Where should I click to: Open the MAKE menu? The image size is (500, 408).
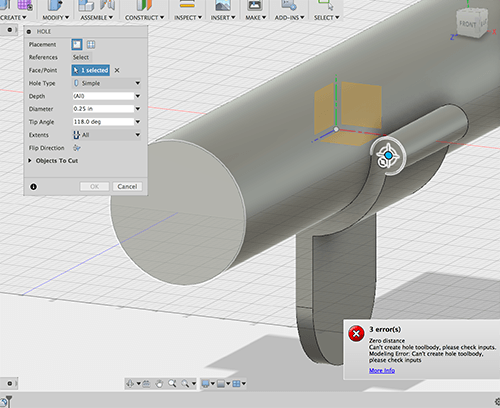pyautogui.click(x=255, y=17)
